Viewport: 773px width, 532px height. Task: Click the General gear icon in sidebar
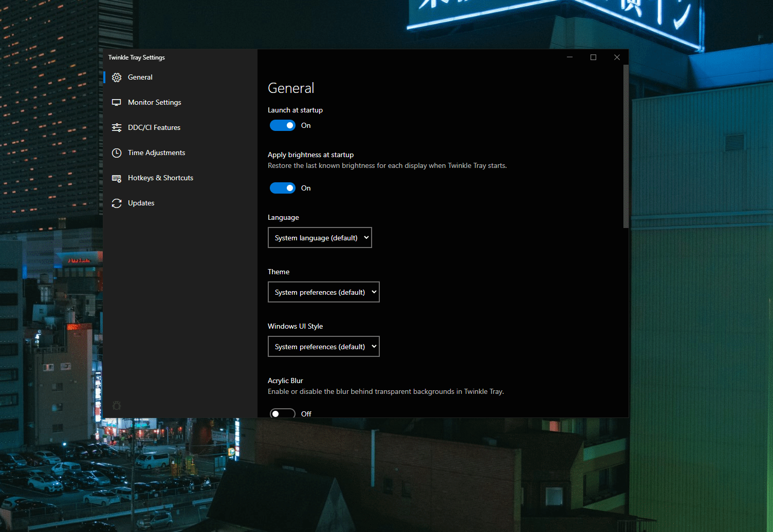pos(117,78)
